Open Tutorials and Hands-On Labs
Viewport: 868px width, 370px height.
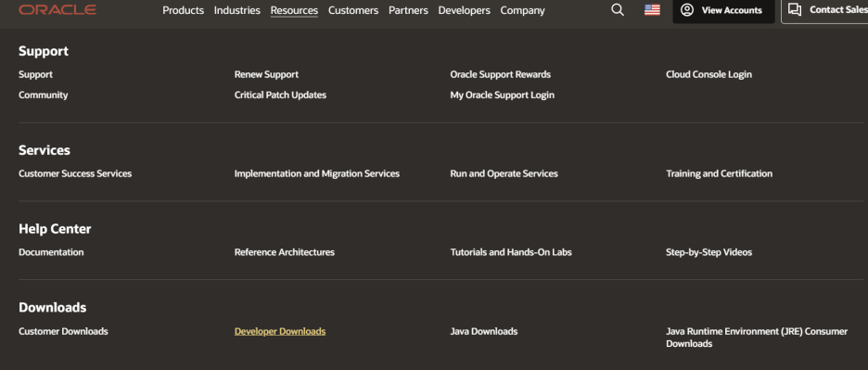(511, 252)
